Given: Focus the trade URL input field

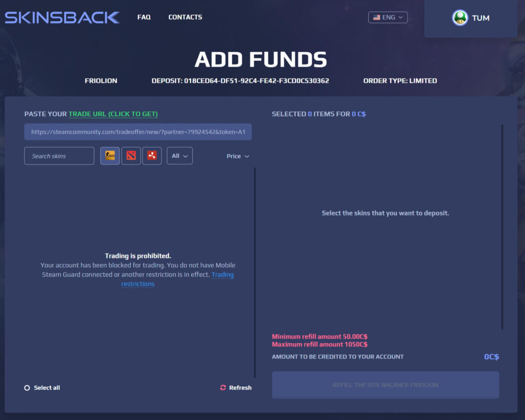Looking at the screenshot, I should click(x=138, y=132).
